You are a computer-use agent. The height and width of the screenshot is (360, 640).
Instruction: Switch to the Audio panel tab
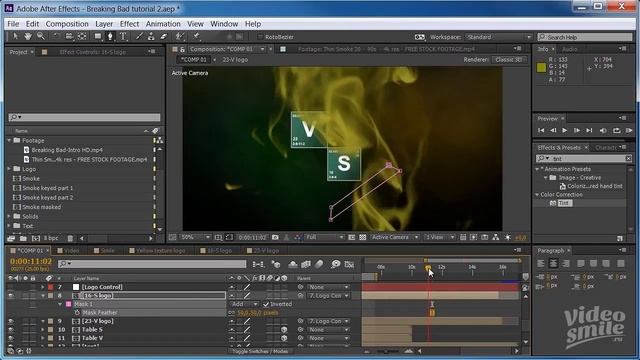(569, 49)
